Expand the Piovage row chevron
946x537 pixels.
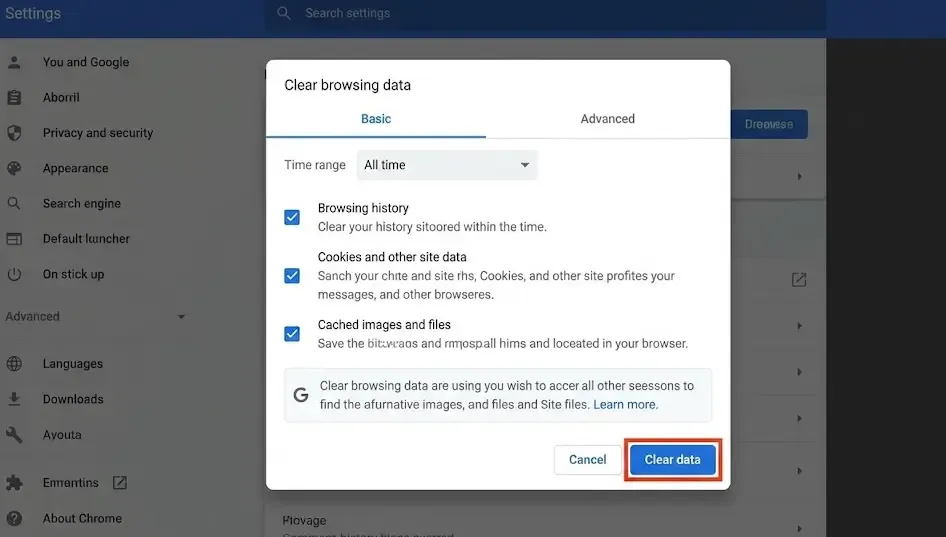[799, 528]
